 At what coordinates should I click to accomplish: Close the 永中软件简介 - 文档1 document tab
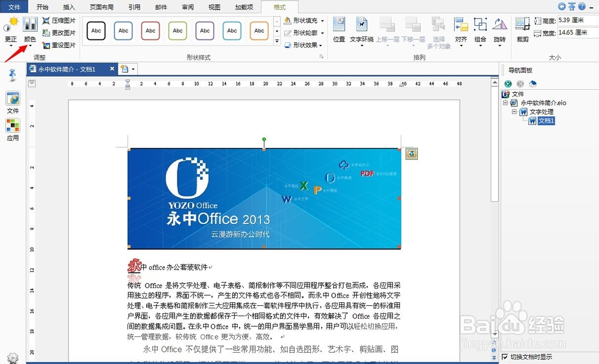[112, 69]
